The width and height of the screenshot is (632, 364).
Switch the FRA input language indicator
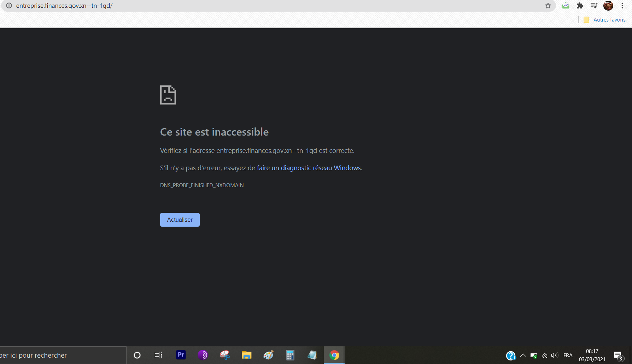point(568,355)
